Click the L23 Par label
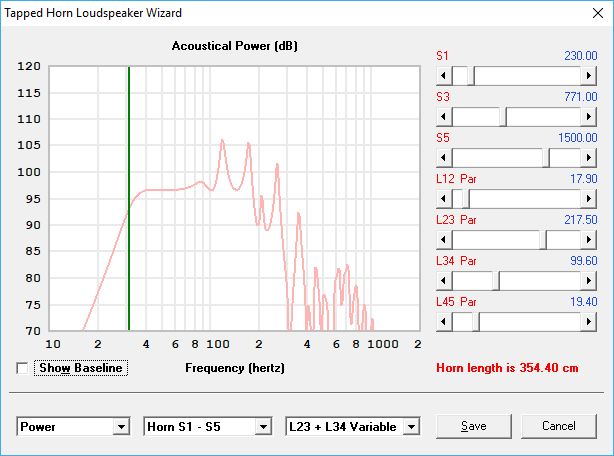Viewport: 614px width, 456px height. click(x=456, y=220)
